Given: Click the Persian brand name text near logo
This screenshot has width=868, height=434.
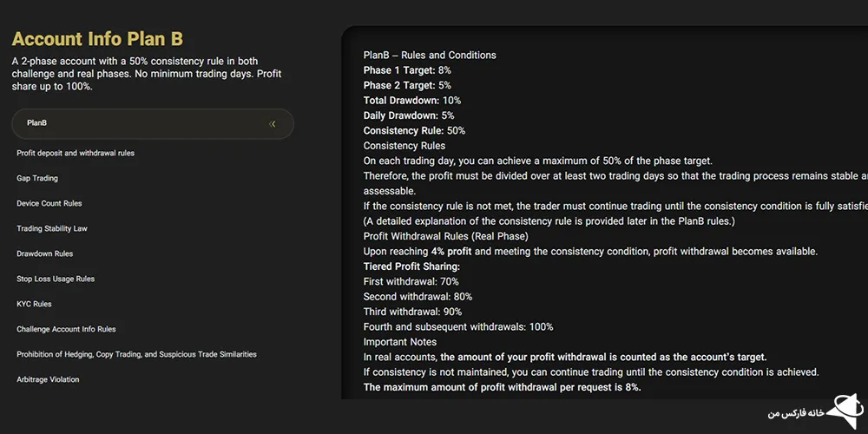Looking at the screenshot, I should [792, 413].
